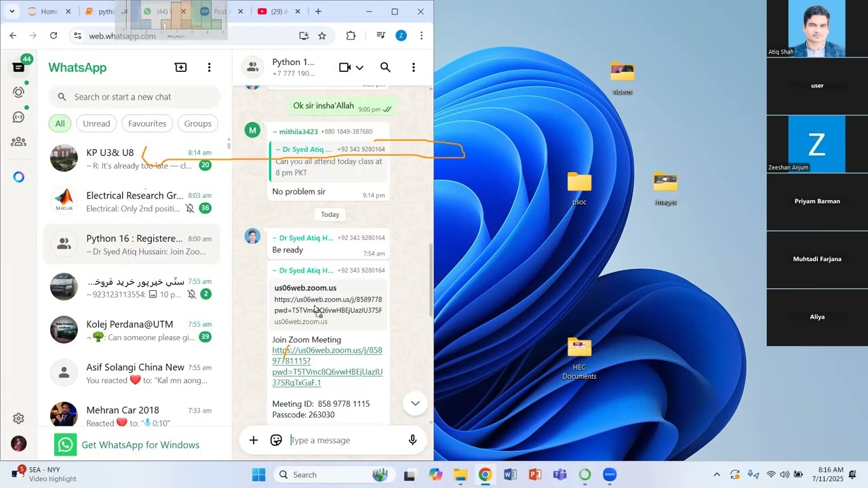Jump to latest messages with down arrow
Viewport: 868px width, 488px height.
[415, 403]
